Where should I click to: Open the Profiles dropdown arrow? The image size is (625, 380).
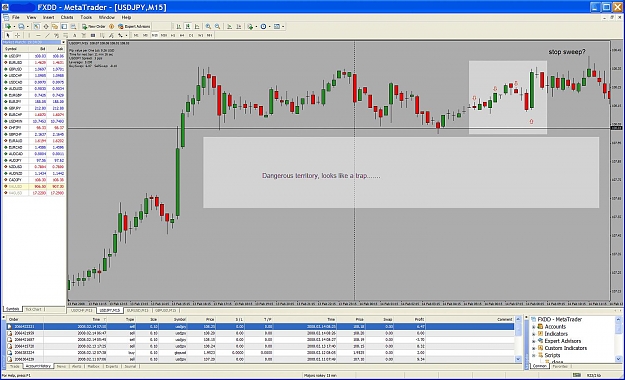[x=28, y=26]
